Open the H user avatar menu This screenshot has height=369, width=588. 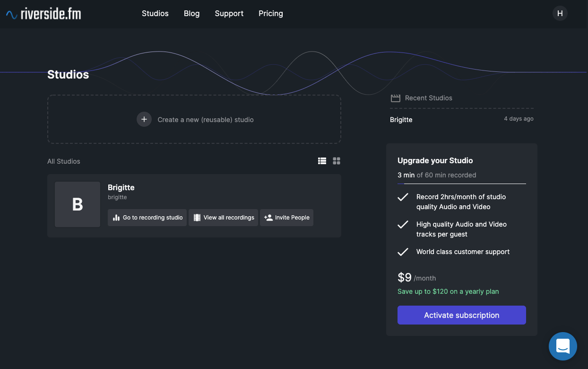560,13
